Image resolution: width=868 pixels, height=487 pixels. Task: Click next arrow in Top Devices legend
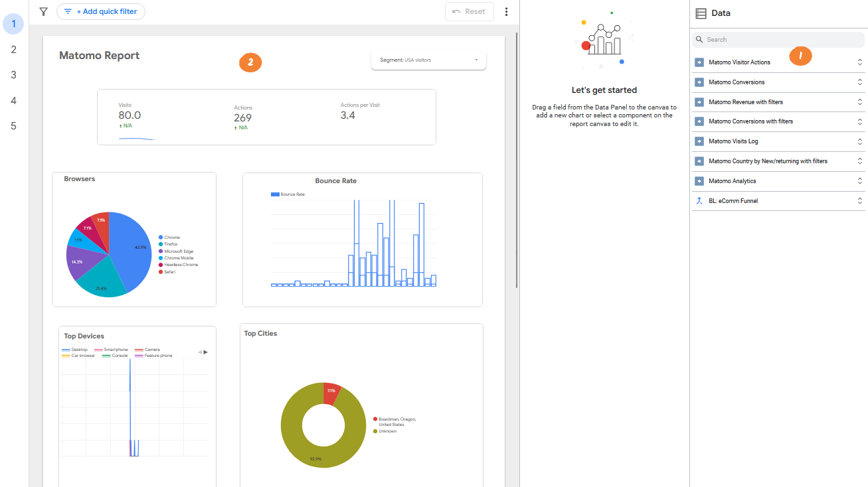point(206,352)
